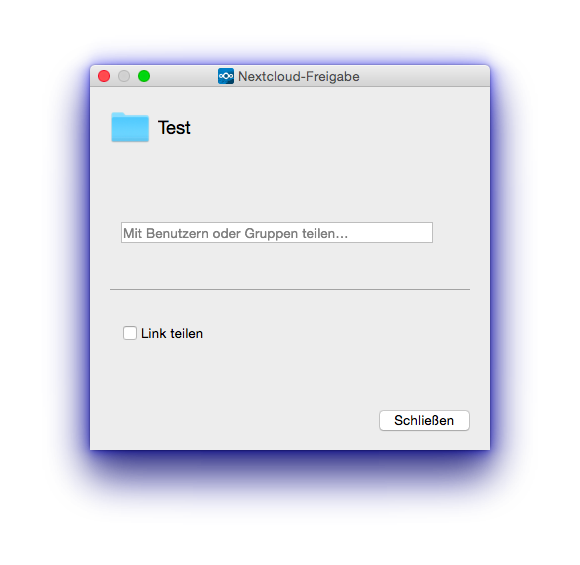Tick the box to share a public link
The width and height of the screenshot is (580, 565).
pos(130,333)
